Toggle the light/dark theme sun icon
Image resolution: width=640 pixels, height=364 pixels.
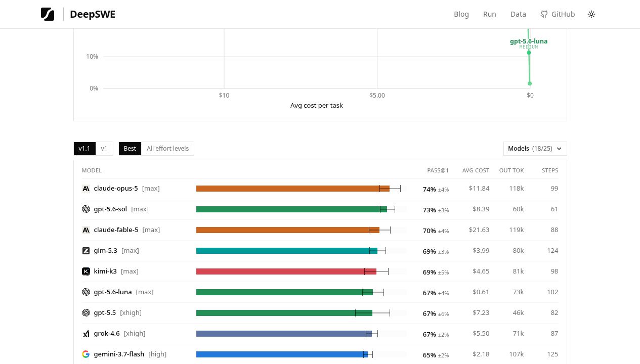[x=591, y=14]
